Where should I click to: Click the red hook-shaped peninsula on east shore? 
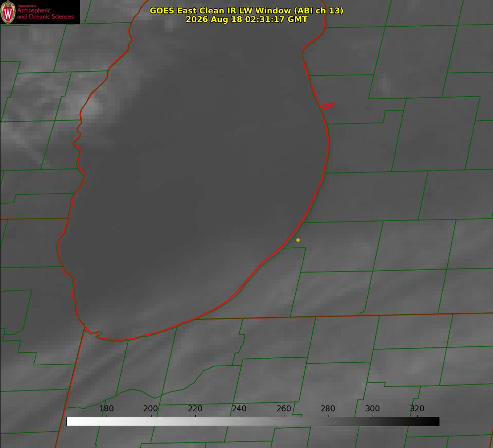click(x=328, y=106)
